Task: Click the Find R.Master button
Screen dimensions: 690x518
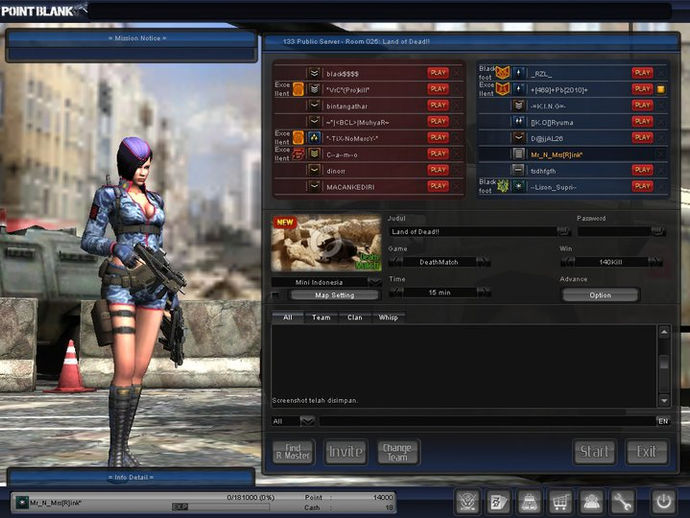Action: (x=293, y=452)
